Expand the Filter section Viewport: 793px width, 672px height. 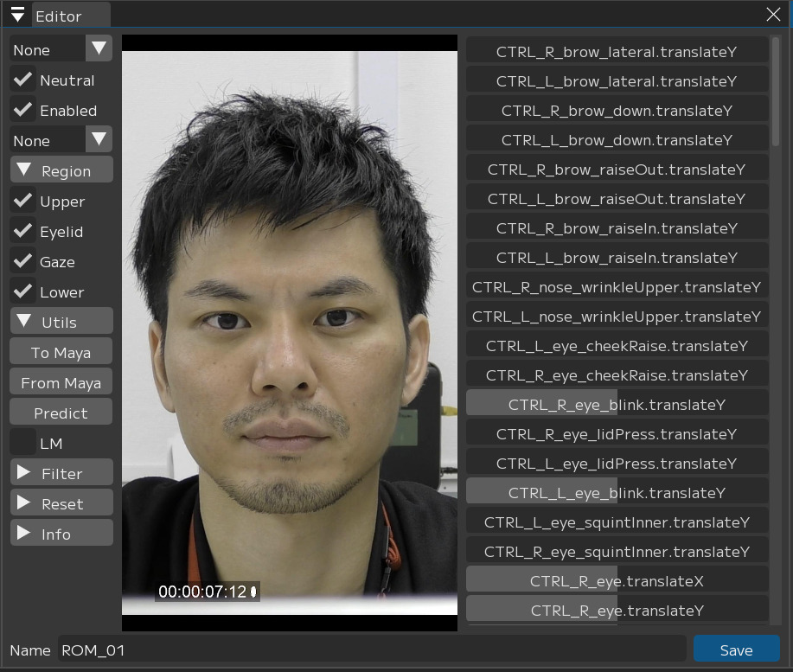click(x=61, y=473)
